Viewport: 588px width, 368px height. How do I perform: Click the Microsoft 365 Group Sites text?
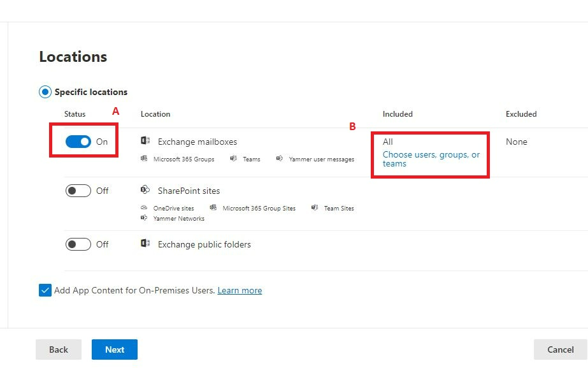point(259,208)
